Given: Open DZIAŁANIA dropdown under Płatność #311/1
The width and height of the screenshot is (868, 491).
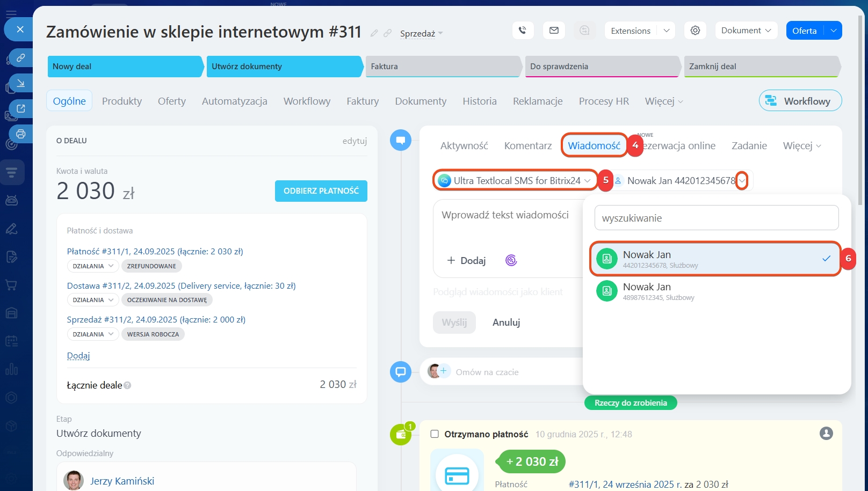Looking at the screenshot, I should click(92, 266).
